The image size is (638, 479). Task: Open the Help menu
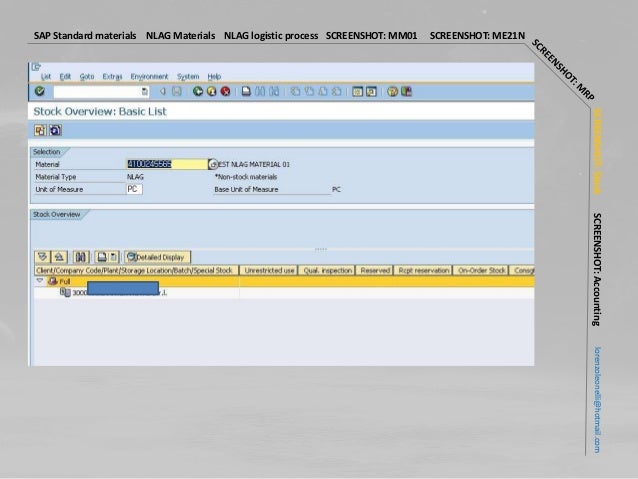(x=214, y=77)
